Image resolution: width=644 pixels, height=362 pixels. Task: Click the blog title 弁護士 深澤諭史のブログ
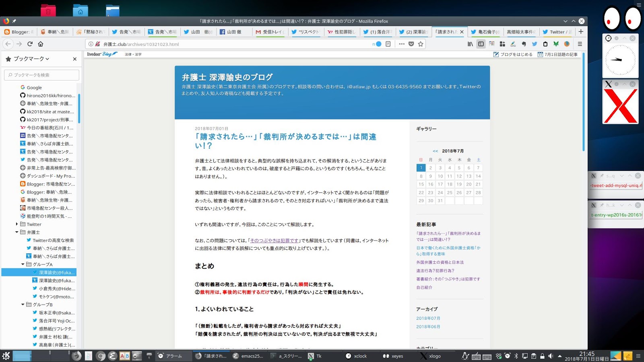tap(227, 77)
